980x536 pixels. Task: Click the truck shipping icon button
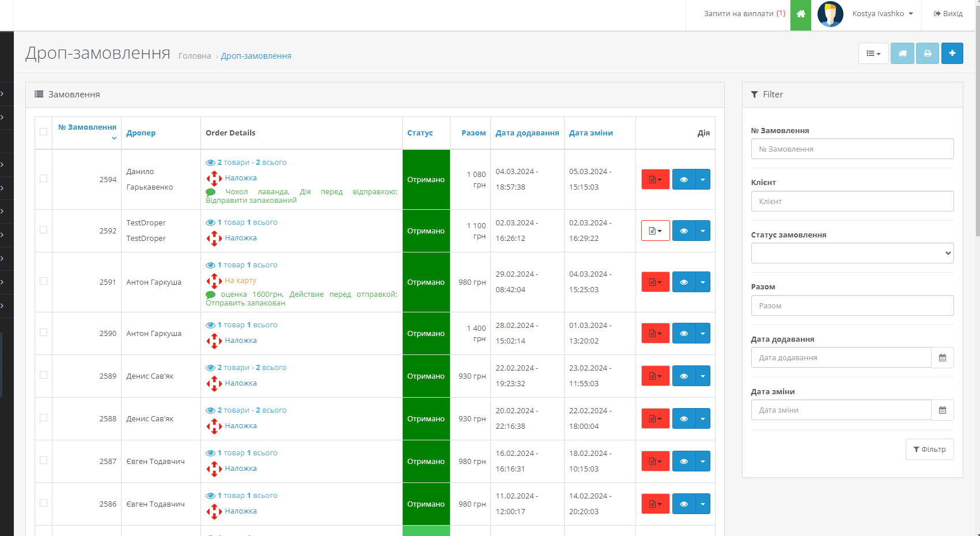(902, 54)
